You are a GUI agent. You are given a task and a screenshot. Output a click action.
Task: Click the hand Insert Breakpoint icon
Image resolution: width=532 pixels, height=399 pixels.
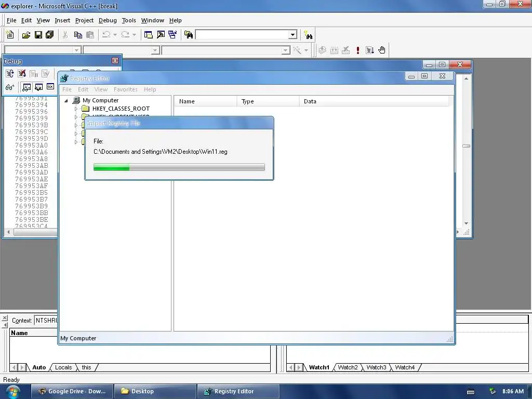point(382,50)
